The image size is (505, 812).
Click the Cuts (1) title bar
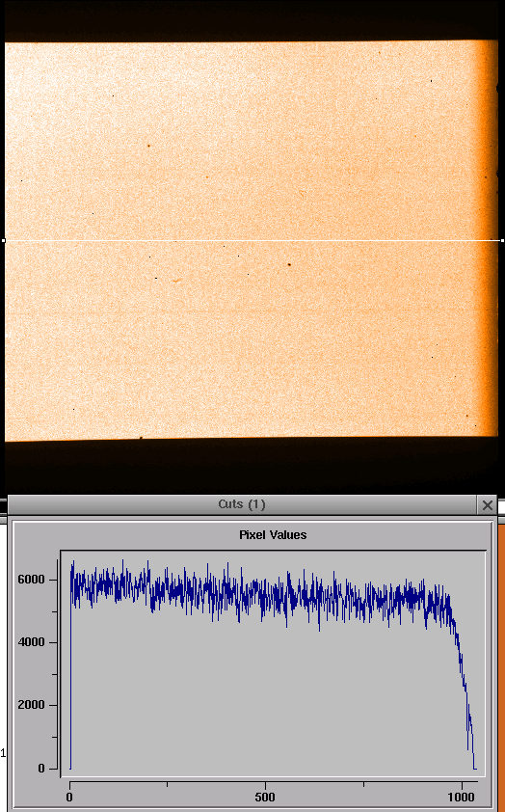click(242, 505)
